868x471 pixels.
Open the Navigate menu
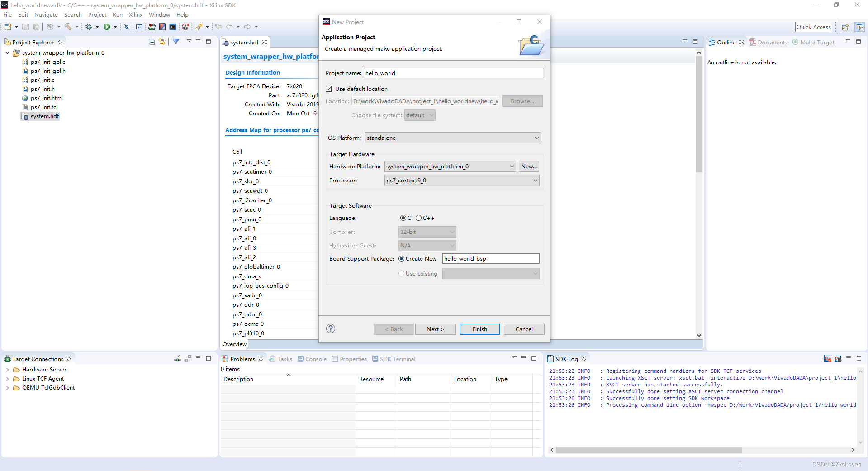point(46,14)
